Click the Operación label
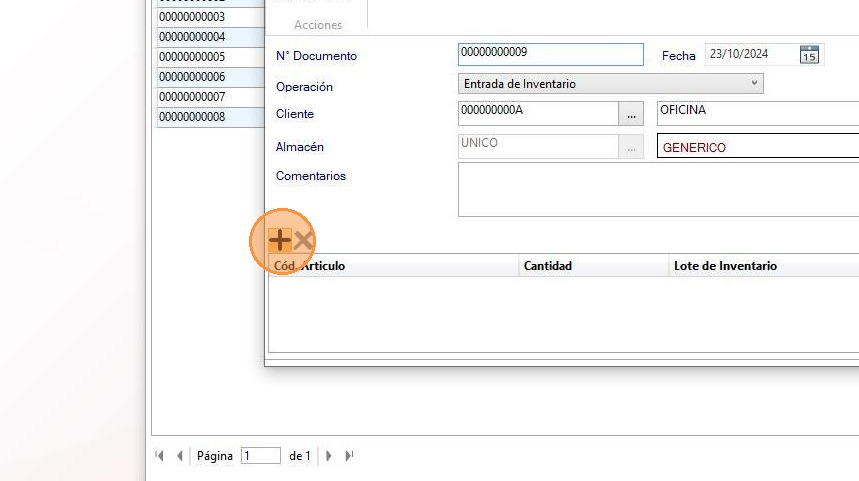 pos(304,87)
